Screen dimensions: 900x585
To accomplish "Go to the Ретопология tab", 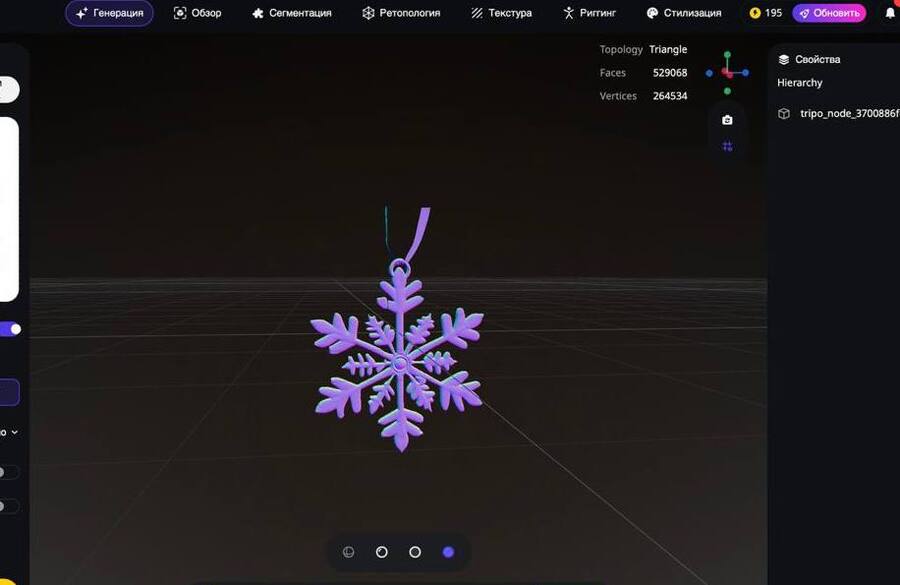I will [x=401, y=13].
